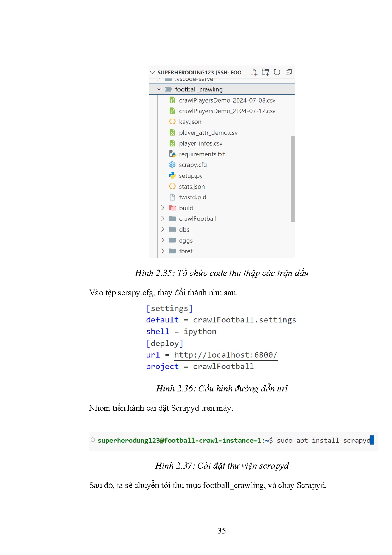Select requirements.txt in the file tree
The width and height of the screenshot is (392, 555).
click(202, 154)
